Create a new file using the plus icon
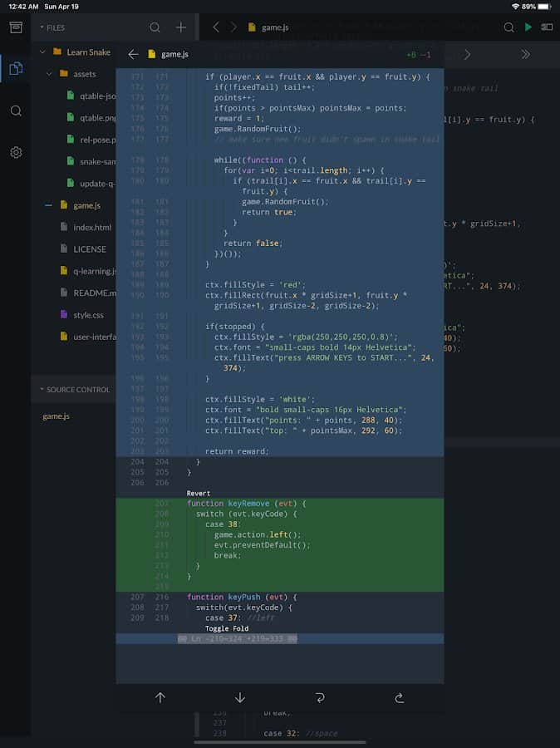560x748 pixels. coord(180,27)
